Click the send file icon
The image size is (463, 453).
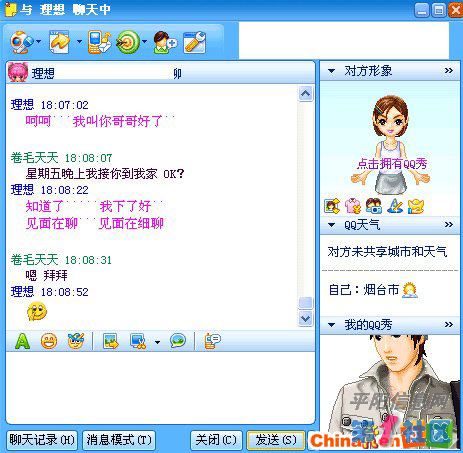59,42
